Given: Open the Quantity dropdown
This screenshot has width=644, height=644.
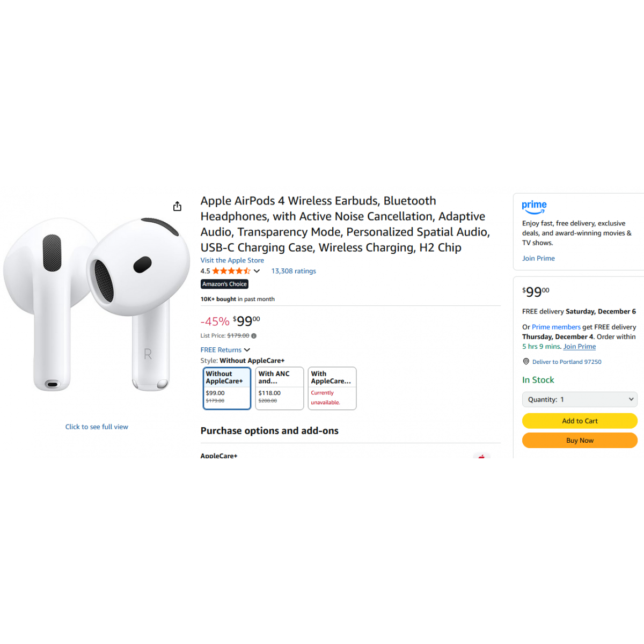Looking at the screenshot, I should (x=580, y=399).
